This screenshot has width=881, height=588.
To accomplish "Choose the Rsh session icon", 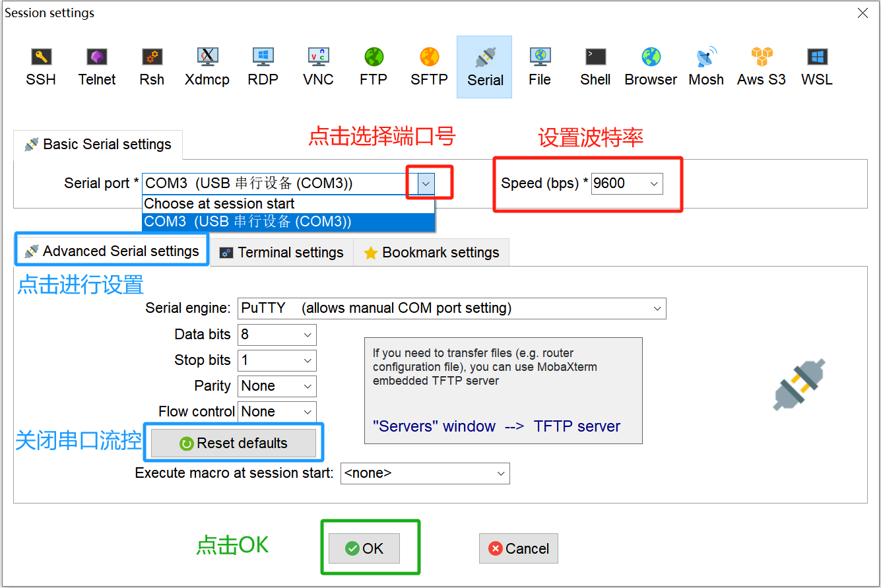I will [152, 67].
